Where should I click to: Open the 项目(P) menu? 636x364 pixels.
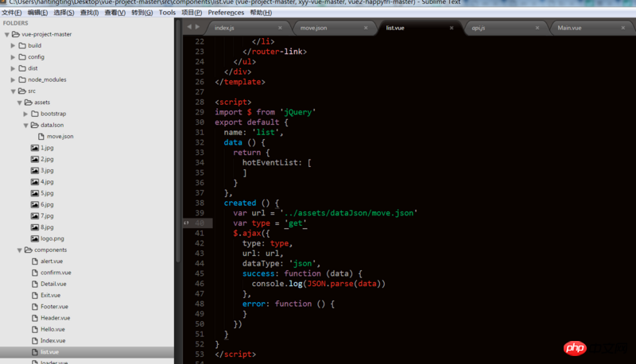pyautogui.click(x=192, y=13)
